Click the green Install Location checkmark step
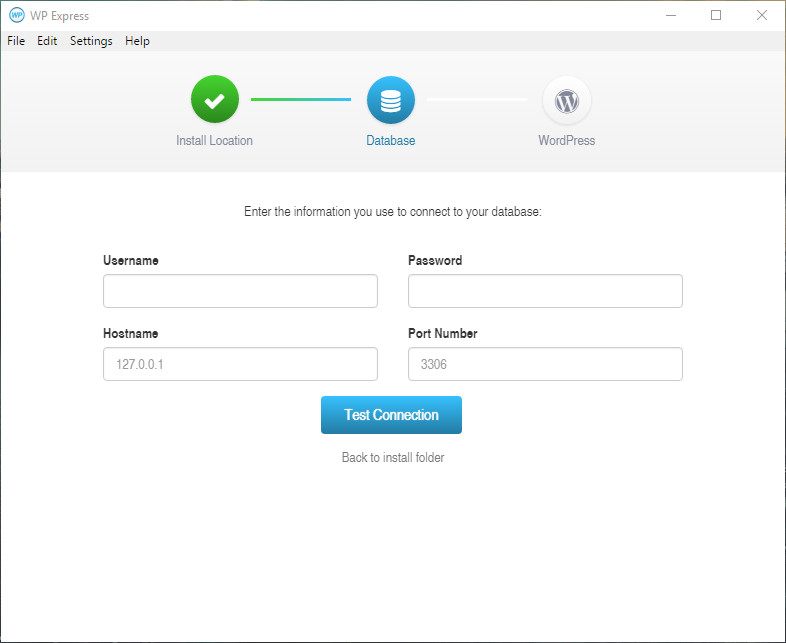 (215, 99)
